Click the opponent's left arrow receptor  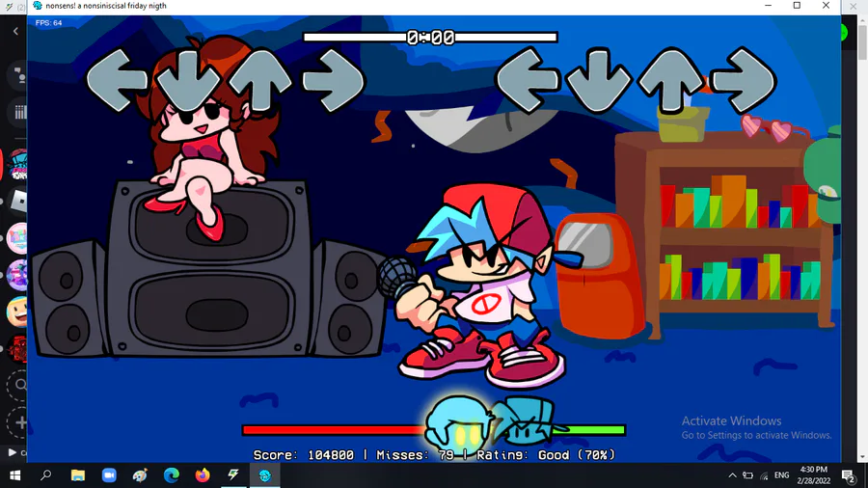tap(118, 80)
